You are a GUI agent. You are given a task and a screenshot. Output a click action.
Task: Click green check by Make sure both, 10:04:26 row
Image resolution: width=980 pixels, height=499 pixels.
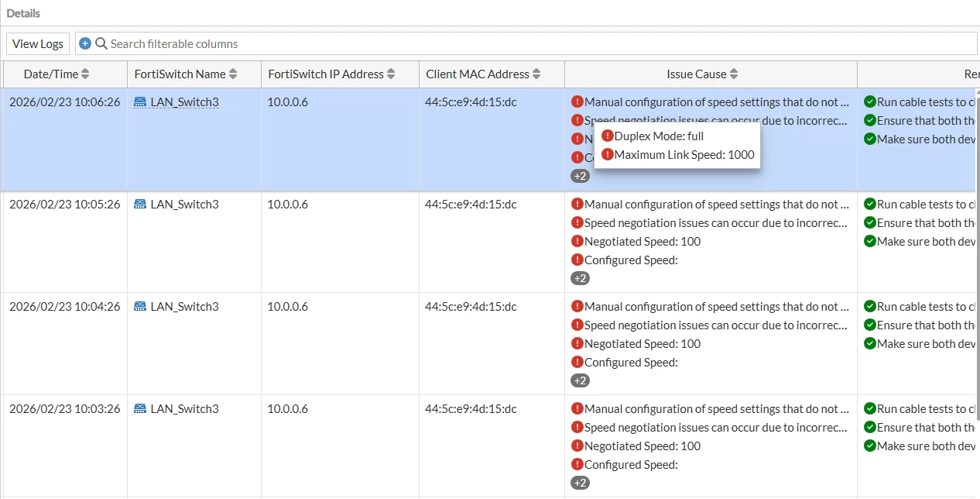869,343
